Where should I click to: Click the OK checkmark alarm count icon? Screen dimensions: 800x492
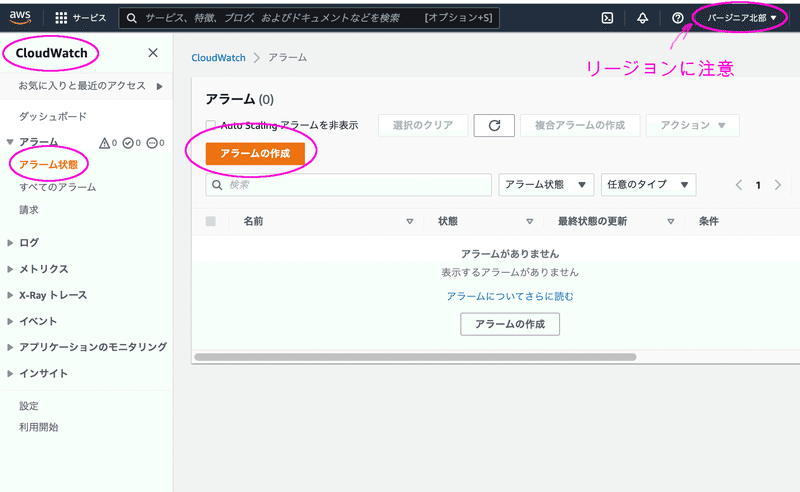(x=128, y=143)
